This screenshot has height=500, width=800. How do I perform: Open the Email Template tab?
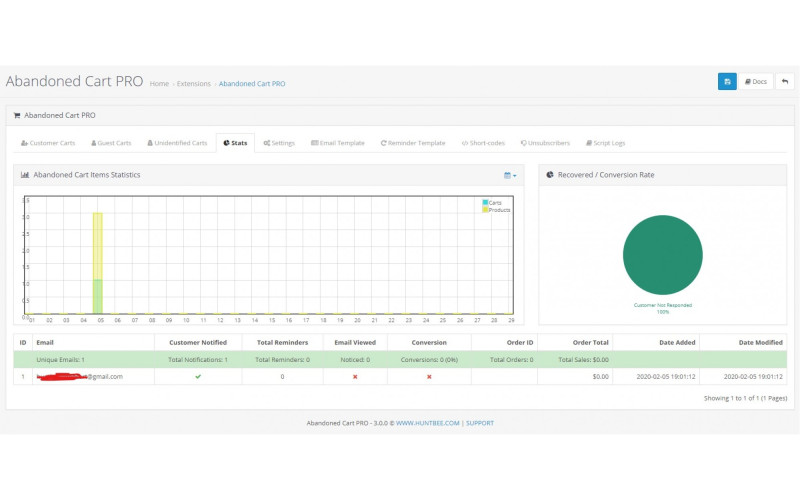pos(337,143)
